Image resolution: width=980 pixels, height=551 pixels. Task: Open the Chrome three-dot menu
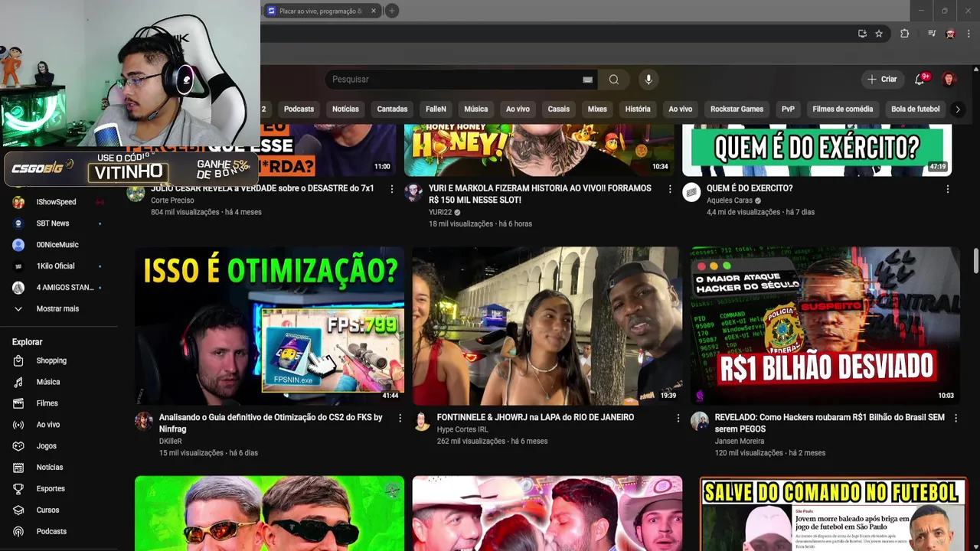pos(969,34)
